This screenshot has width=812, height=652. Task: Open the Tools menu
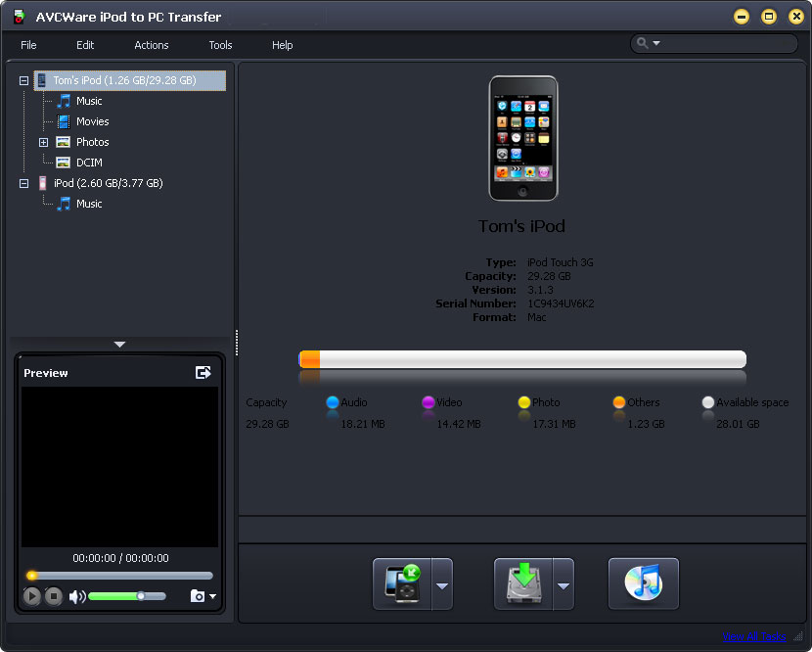click(x=220, y=45)
